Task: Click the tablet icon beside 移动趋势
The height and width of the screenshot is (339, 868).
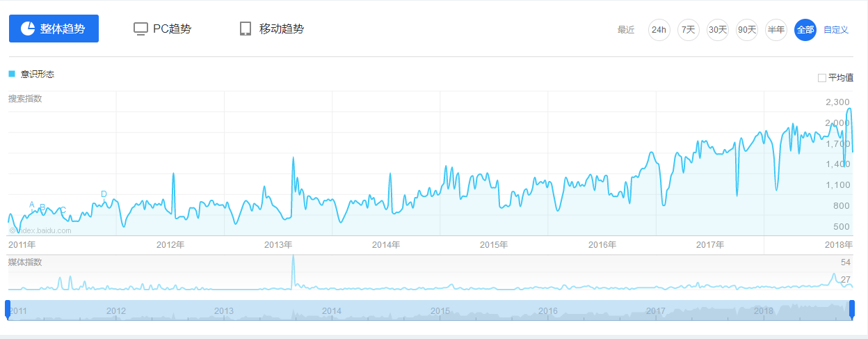Action: [245, 29]
